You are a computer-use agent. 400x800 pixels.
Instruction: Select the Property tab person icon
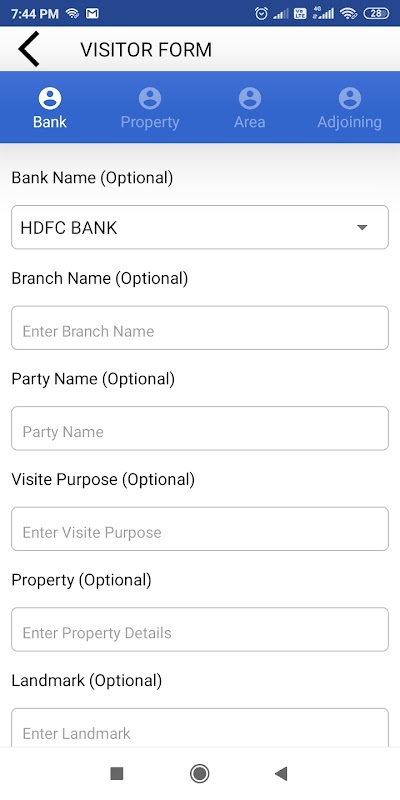(150, 98)
